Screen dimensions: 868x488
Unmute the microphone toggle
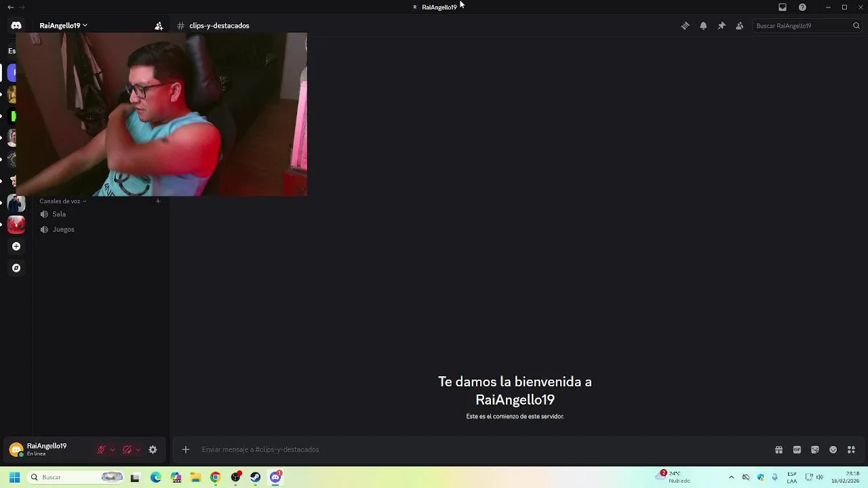[x=102, y=449]
